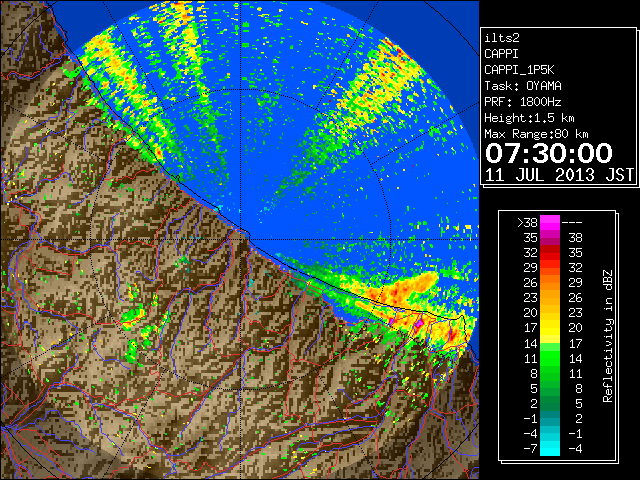
Task: Click the 'Height:1.5 km' line
Action: pyautogui.click(x=529, y=118)
